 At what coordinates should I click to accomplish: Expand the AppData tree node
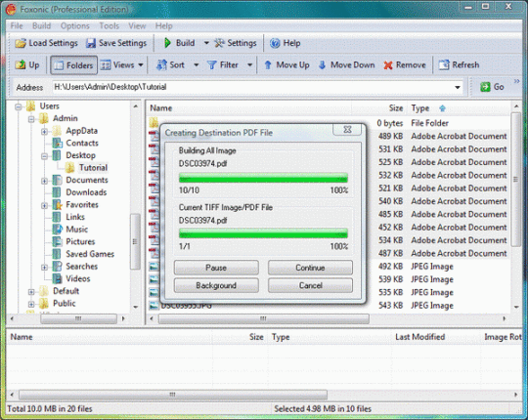[44, 131]
